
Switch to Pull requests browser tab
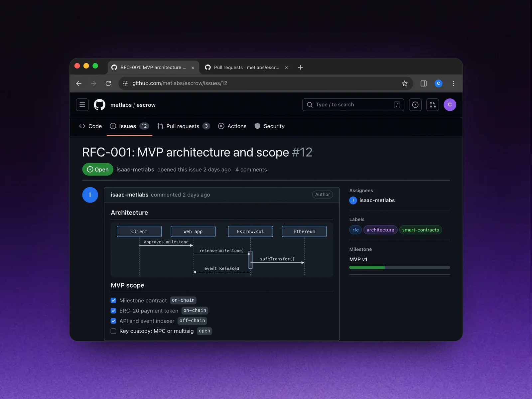[246, 67]
